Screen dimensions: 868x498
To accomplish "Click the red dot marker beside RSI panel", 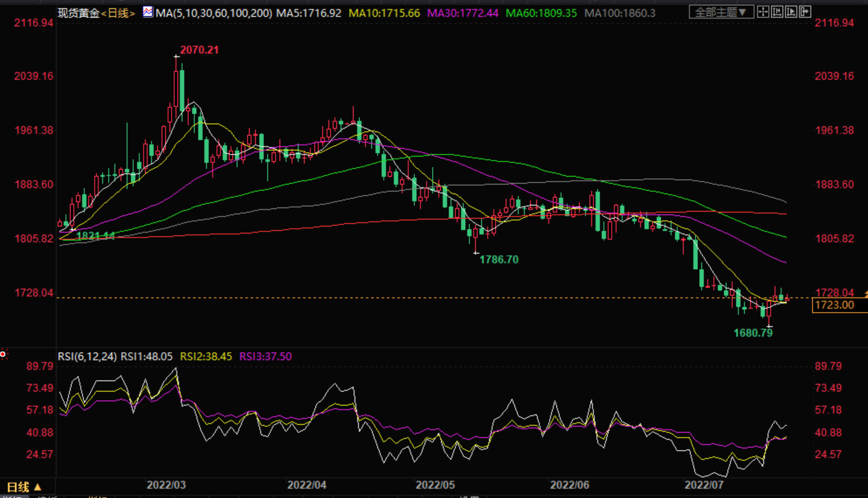I will 3,354.
